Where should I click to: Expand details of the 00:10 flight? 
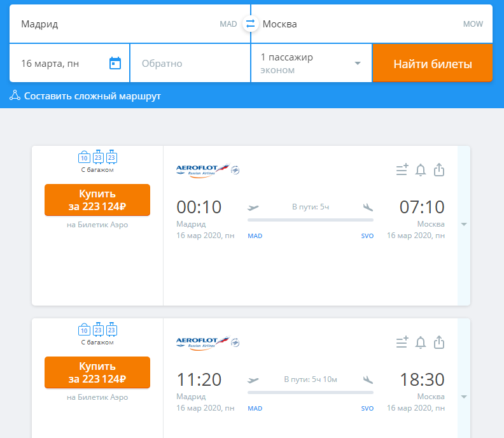click(464, 225)
